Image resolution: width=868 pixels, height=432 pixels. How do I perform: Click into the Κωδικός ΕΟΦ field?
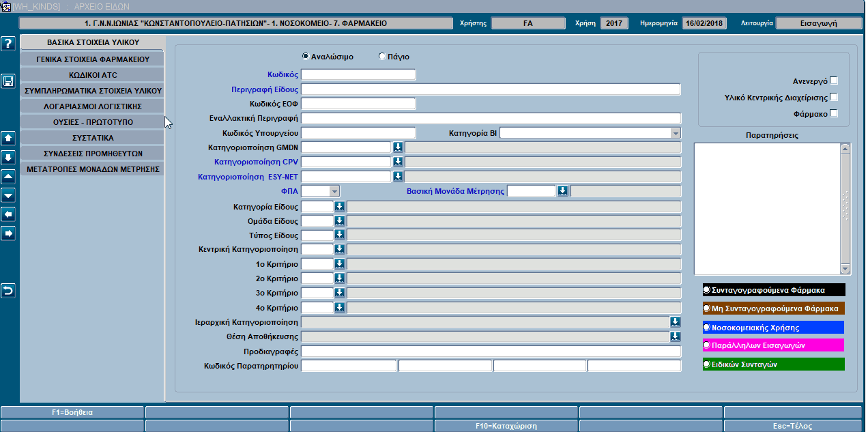click(x=358, y=104)
